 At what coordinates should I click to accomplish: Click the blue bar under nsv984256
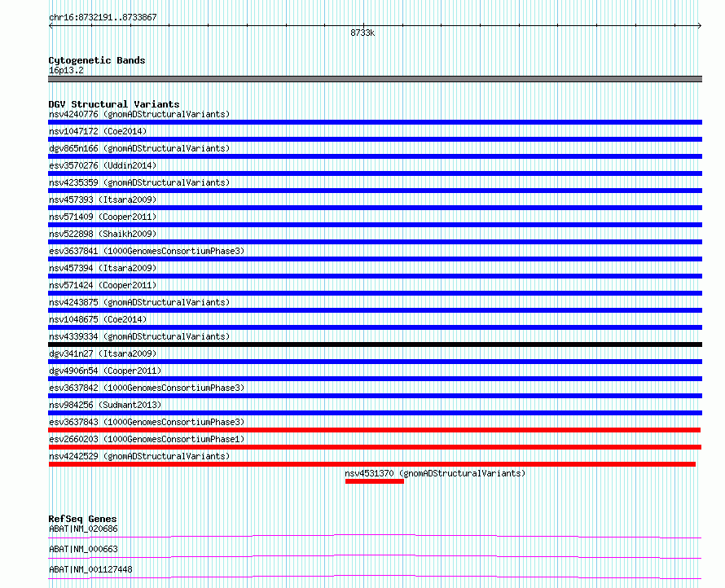375,413
